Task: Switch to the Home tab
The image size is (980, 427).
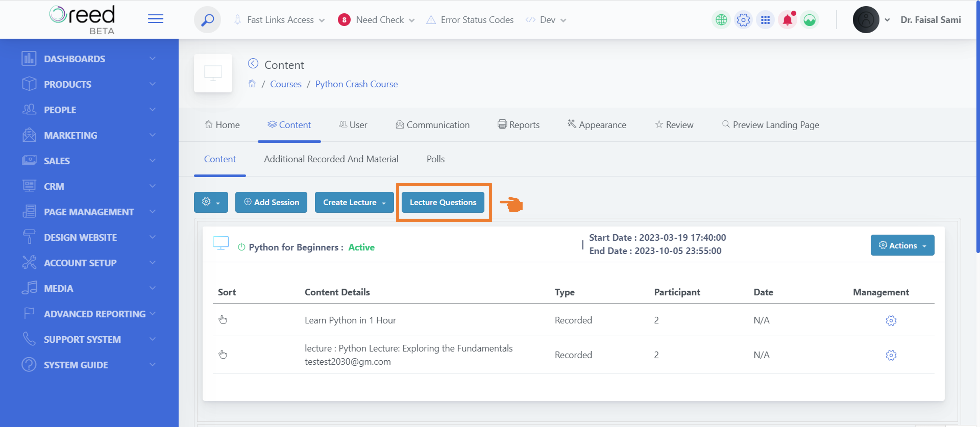Action: click(222, 125)
